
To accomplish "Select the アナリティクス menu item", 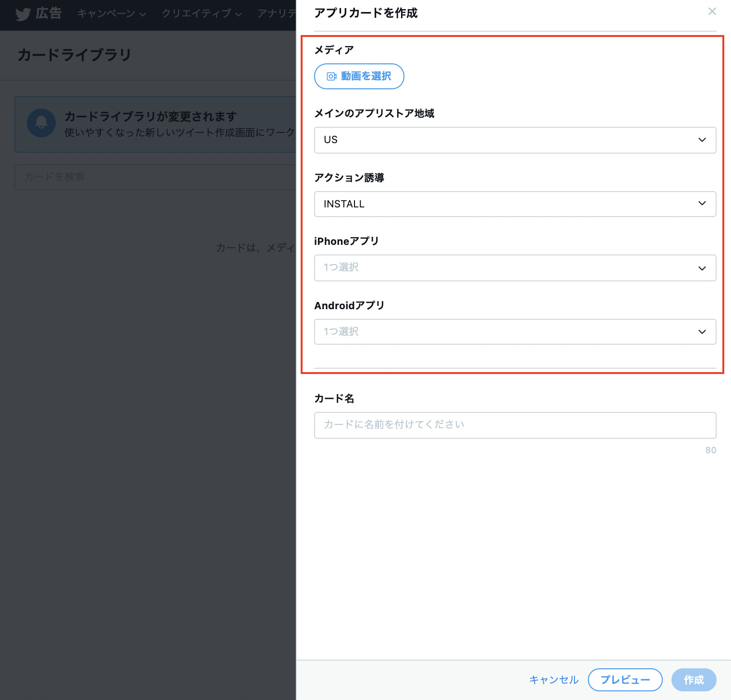I will [x=276, y=14].
